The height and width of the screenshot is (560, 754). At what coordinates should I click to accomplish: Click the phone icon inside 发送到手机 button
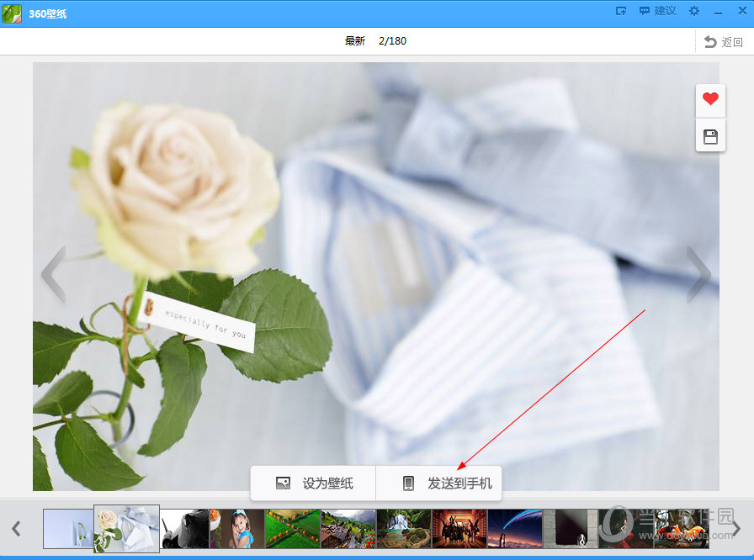[407, 483]
